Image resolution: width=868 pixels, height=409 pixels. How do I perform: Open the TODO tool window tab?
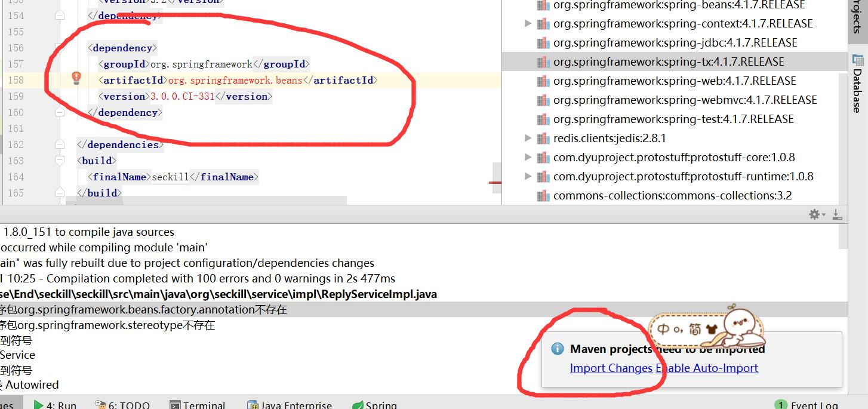[x=122, y=405]
